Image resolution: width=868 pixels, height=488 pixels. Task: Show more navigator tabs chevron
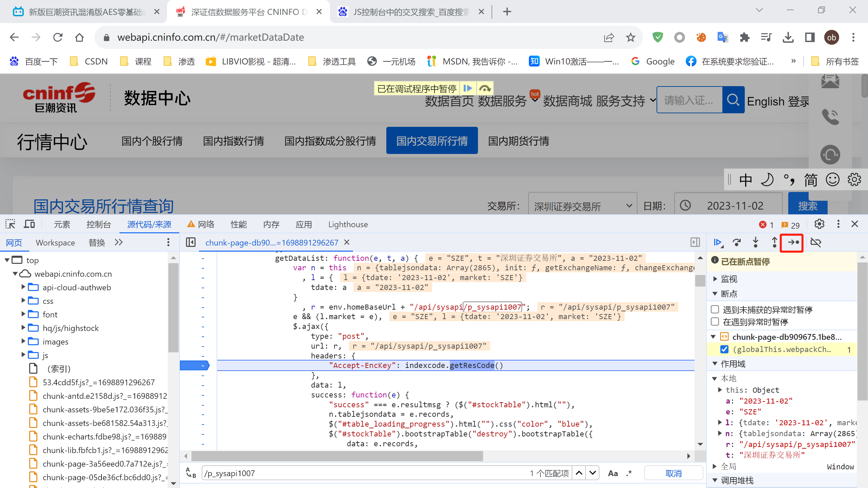pyautogui.click(x=118, y=242)
